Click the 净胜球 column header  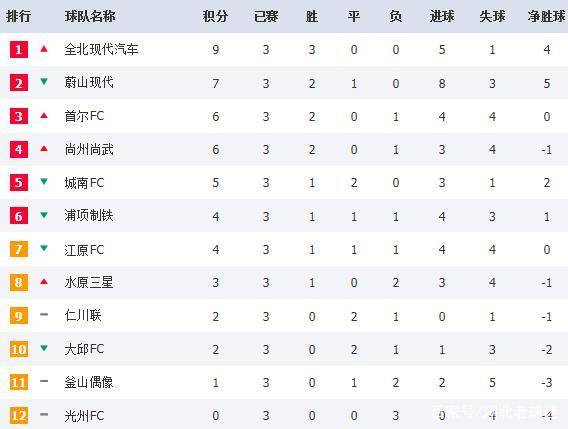pyautogui.click(x=546, y=16)
